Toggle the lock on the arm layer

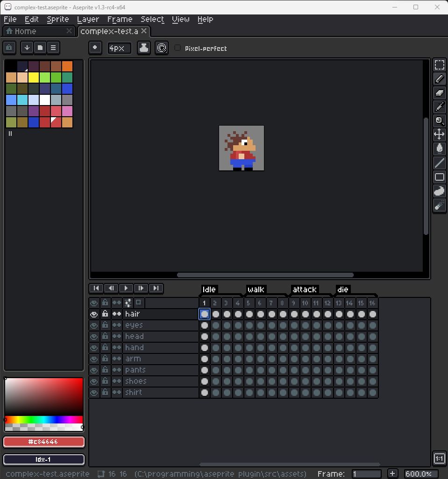click(105, 359)
